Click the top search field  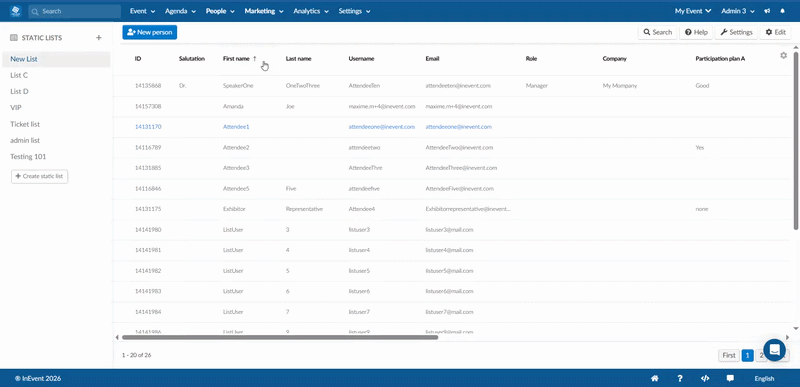tap(74, 11)
